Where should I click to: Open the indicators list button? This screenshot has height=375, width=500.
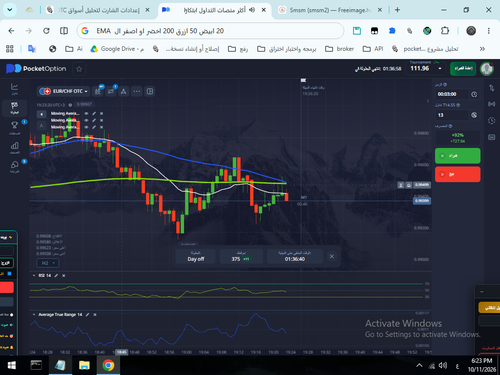click(111, 91)
